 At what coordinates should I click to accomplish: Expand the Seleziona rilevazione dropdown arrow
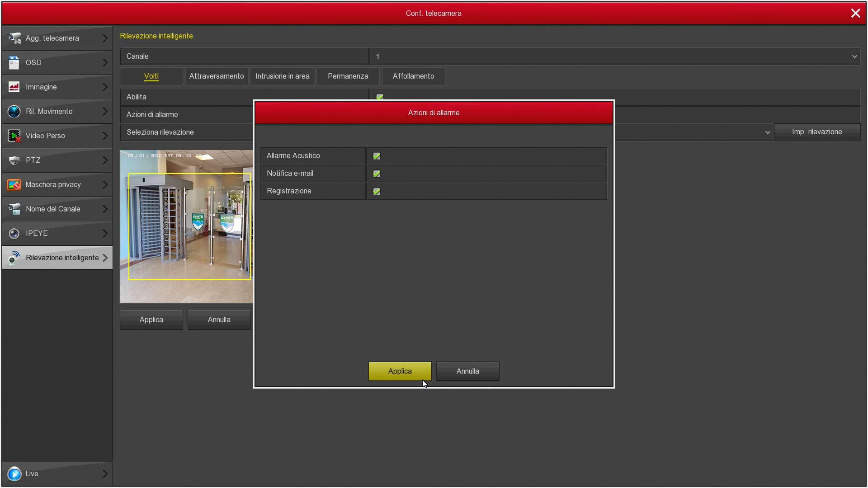[x=767, y=132]
